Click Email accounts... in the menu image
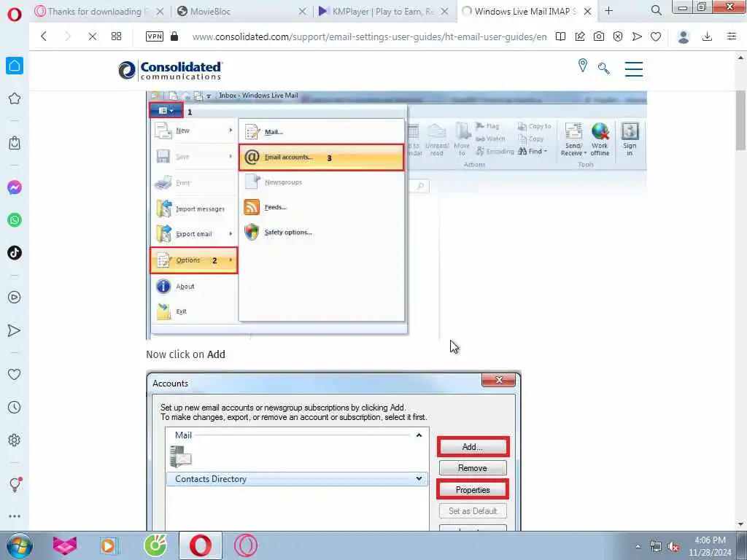 tap(322, 157)
